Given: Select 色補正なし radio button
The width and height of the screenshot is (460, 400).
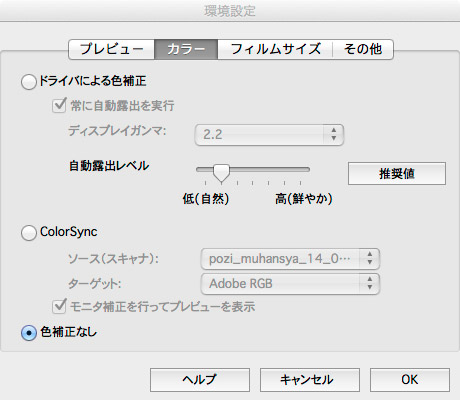Looking at the screenshot, I should coord(29,333).
